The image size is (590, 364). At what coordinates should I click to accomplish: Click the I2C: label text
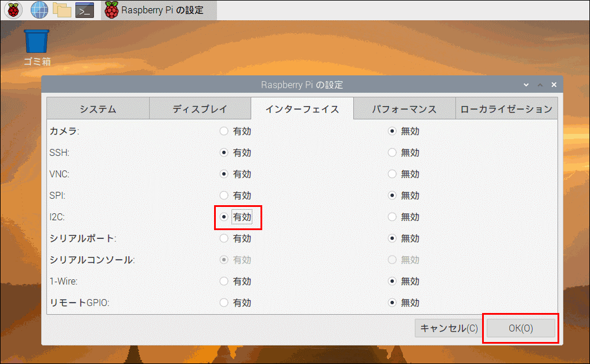57,217
